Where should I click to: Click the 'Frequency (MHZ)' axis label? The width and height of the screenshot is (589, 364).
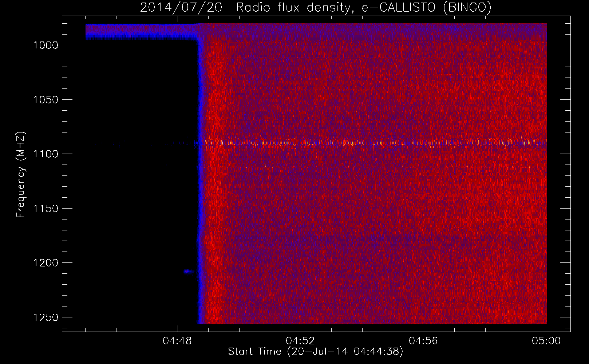click(21, 175)
